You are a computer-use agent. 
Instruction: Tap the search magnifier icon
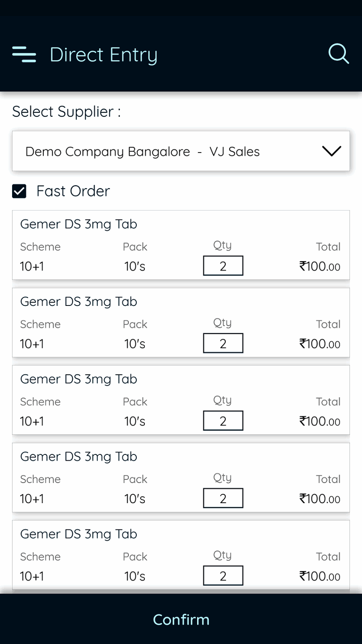[338, 54]
